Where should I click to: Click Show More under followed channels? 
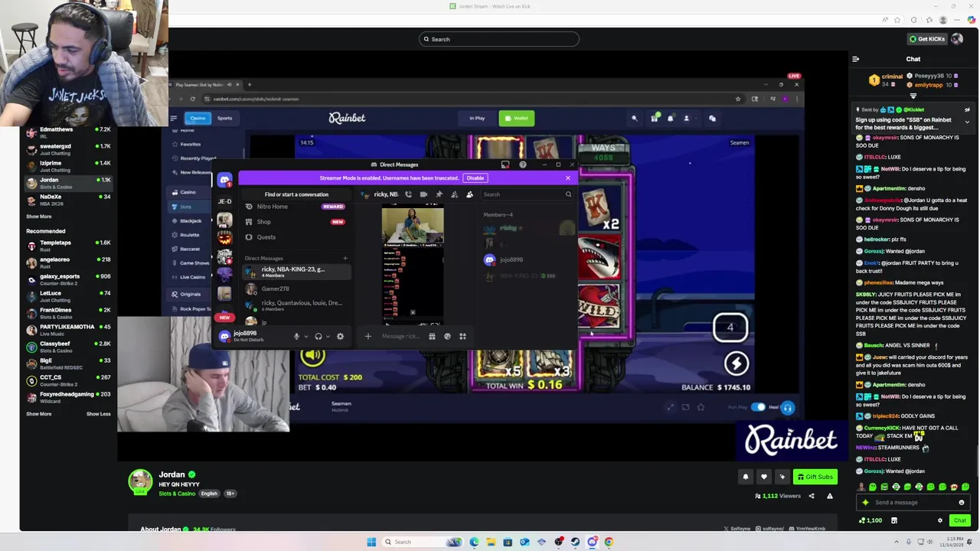[38, 217]
